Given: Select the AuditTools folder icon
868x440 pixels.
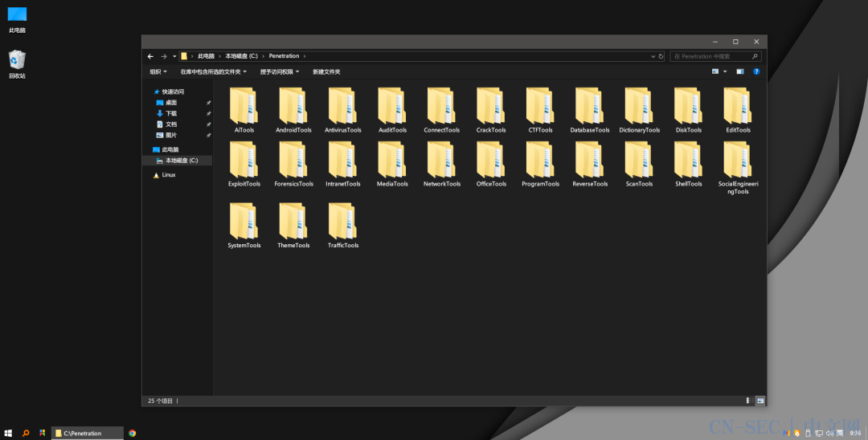Looking at the screenshot, I should click(392, 105).
